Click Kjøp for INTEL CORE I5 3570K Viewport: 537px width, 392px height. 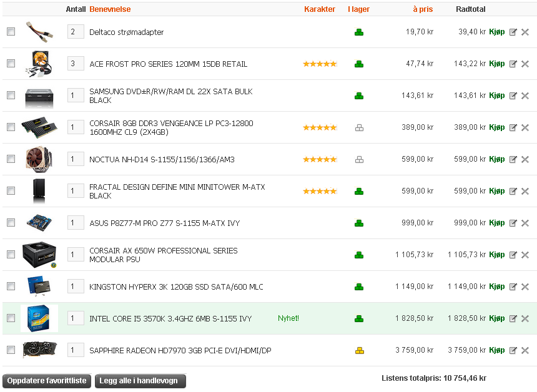coord(497,318)
